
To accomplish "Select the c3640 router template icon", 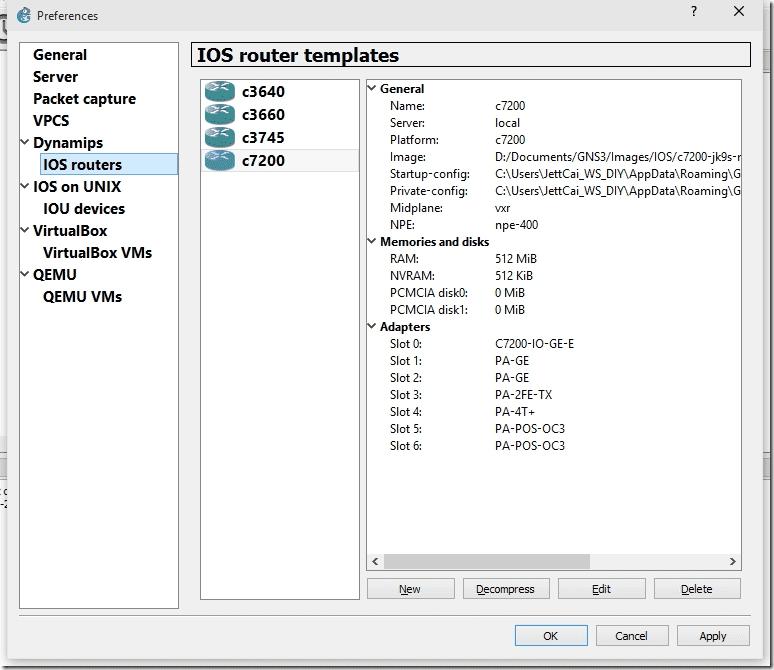I will point(219,92).
